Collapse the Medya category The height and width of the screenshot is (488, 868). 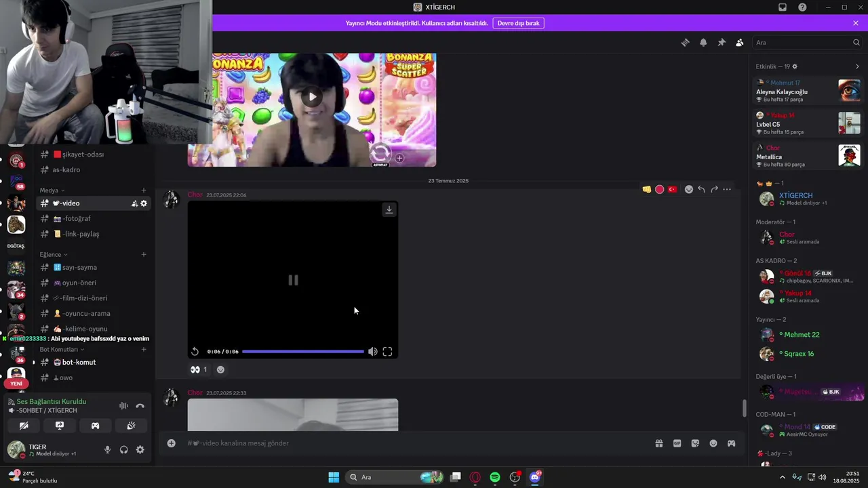52,190
